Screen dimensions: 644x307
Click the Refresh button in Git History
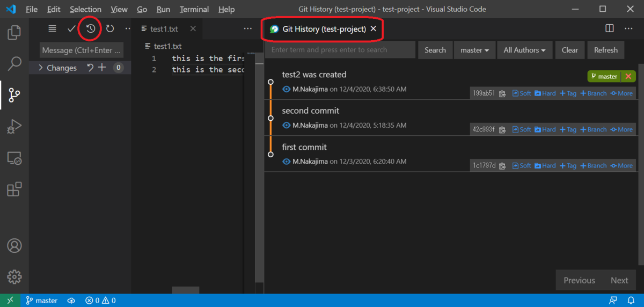coord(606,50)
